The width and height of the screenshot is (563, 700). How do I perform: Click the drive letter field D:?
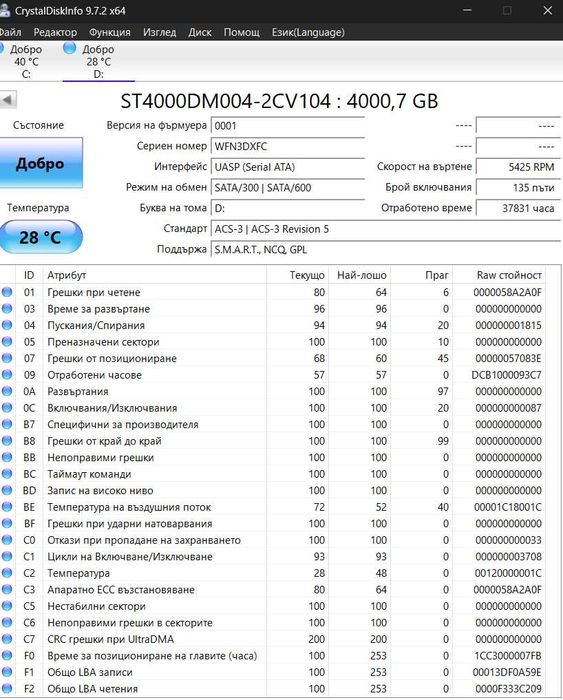pos(288,208)
